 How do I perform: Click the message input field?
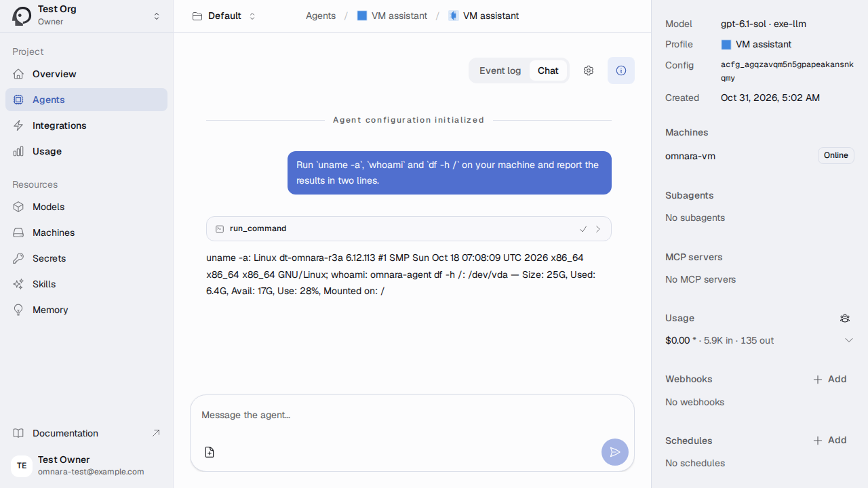pos(412,415)
